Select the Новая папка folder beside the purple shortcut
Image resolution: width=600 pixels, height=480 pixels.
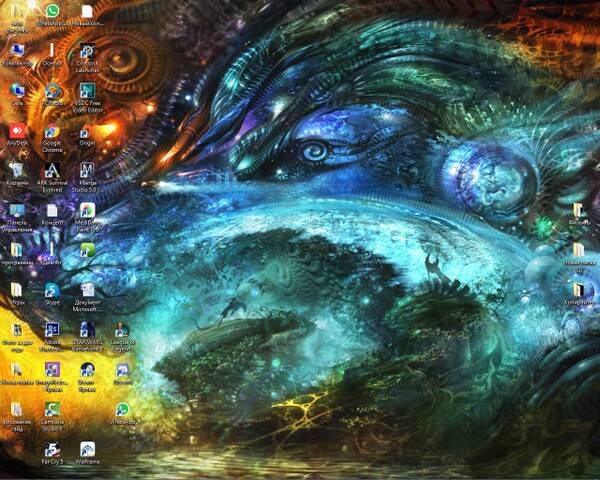pos(16,370)
